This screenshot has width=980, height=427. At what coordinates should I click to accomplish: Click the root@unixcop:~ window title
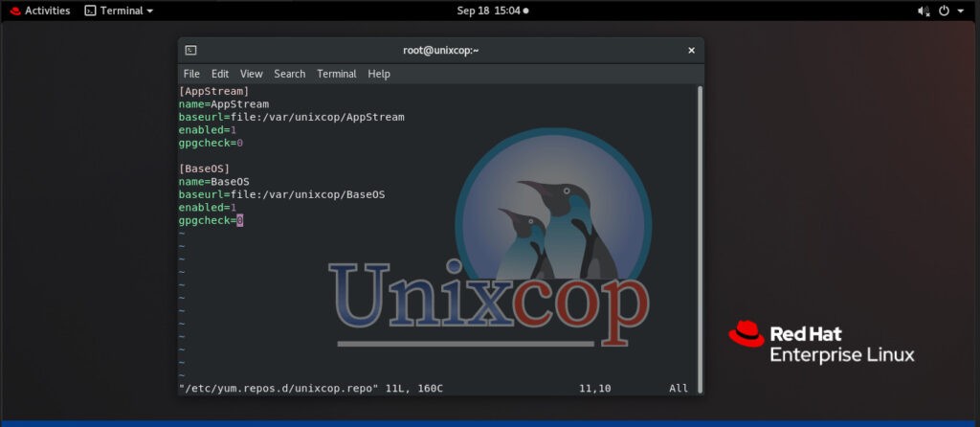pyautogui.click(x=440, y=51)
